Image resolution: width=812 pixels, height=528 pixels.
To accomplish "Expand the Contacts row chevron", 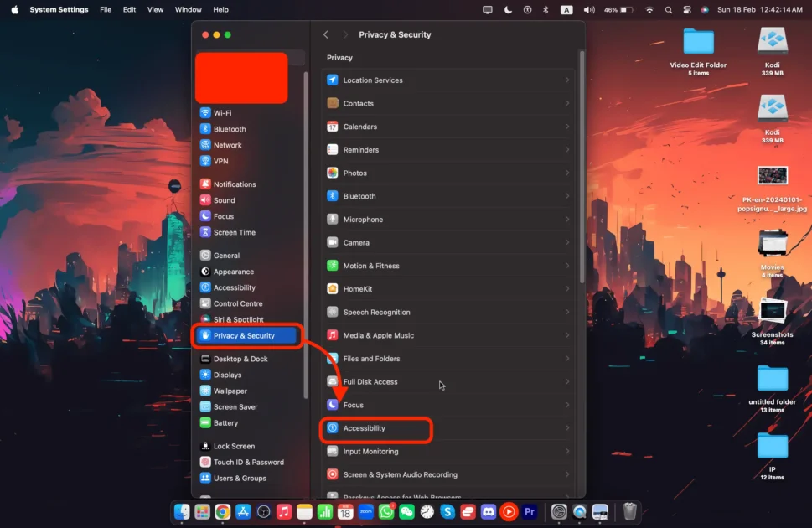I will [x=567, y=104].
